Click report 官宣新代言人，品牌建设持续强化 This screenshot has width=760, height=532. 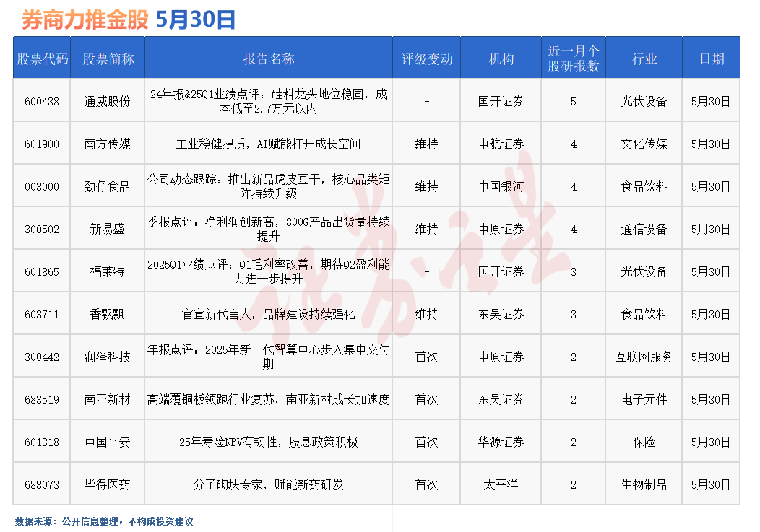269,315
